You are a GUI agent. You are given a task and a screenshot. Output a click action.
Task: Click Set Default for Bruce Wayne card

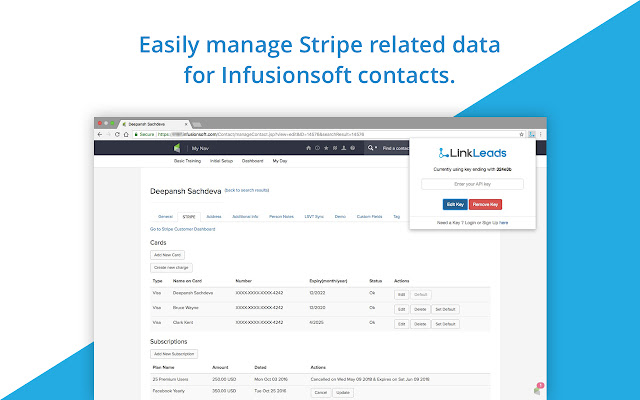445,309
